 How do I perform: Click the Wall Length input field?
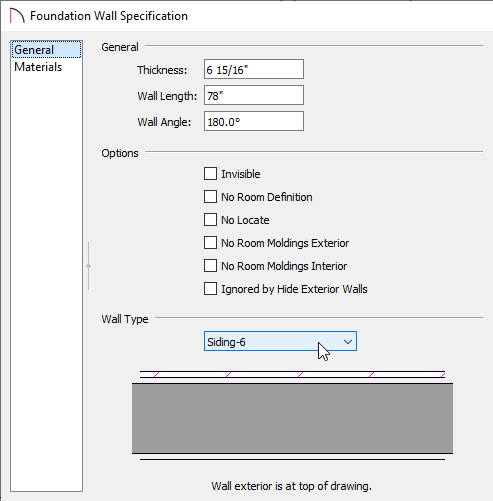pos(254,95)
